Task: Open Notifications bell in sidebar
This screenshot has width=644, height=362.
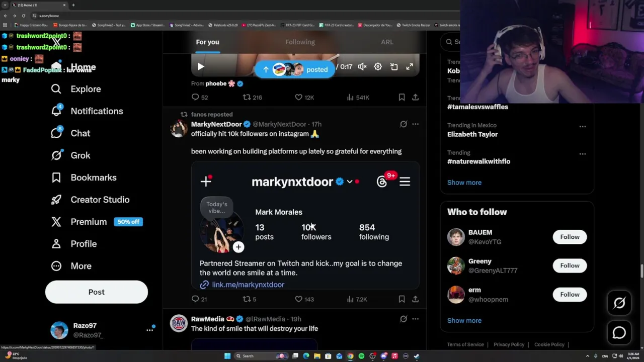Action: pos(87,111)
